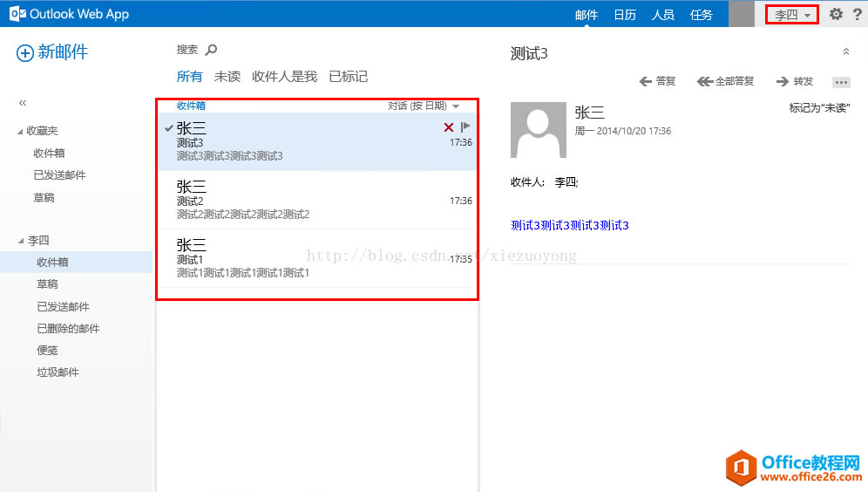Switch to the 日历 tab
868x492 pixels.
coord(625,15)
